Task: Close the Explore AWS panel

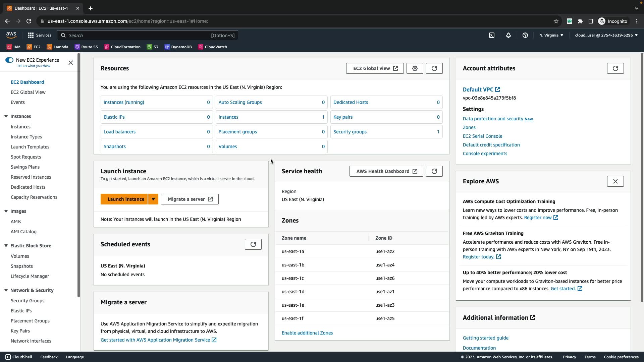Action: 615,181
